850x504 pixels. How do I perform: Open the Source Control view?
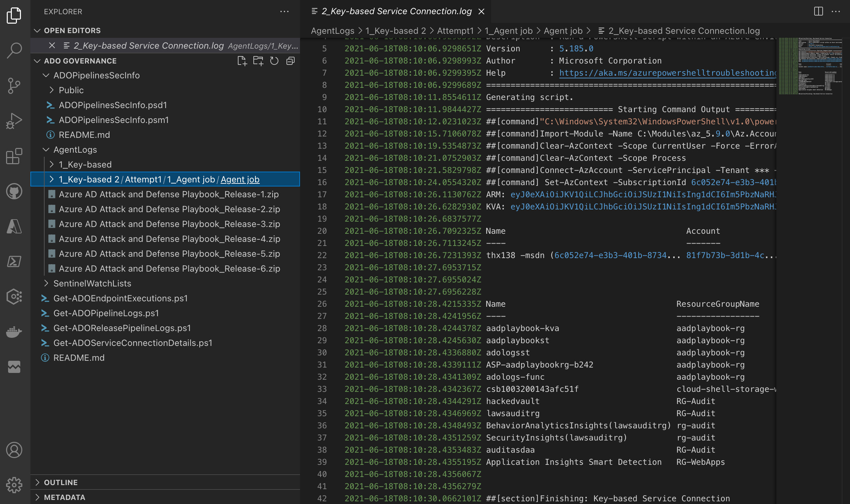pyautogui.click(x=14, y=85)
